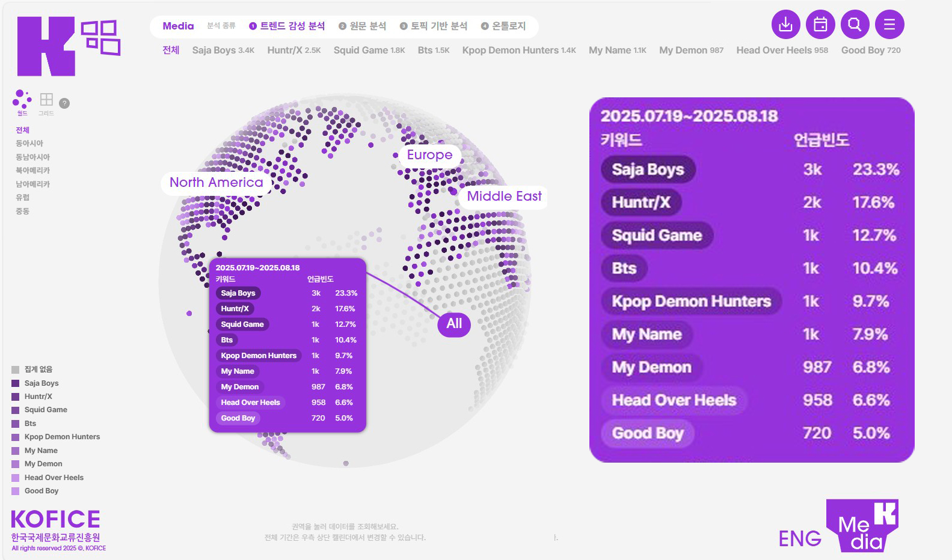Click the magnifier search icon
The image size is (952, 560).
tap(855, 25)
